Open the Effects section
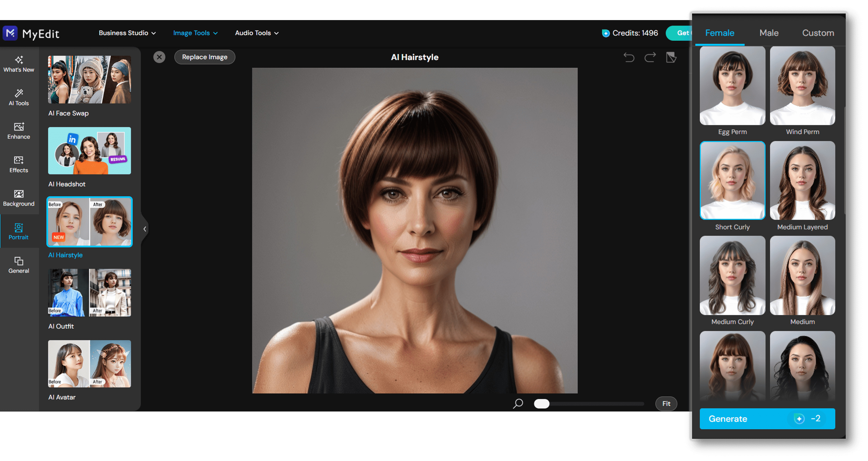Viewport: 868px width, 461px height. point(18,164)
